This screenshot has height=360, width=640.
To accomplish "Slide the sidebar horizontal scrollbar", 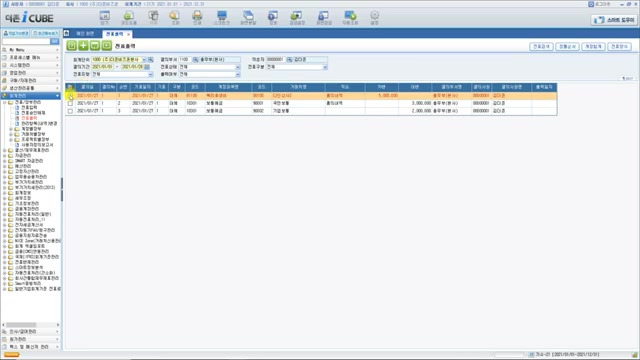I will click(x=21, y=325).
